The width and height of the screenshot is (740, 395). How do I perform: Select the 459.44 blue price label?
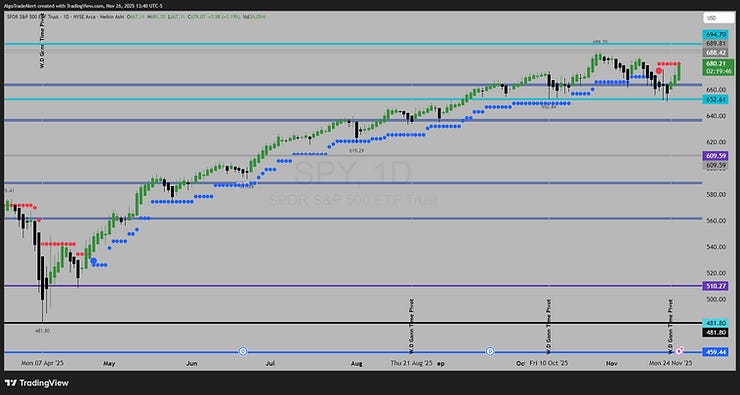click(715, 352)
